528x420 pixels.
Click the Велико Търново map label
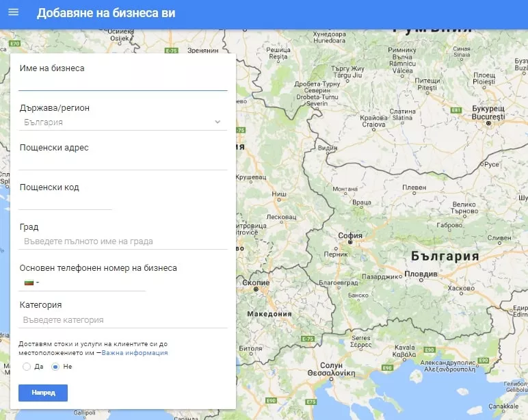(464, 207)
